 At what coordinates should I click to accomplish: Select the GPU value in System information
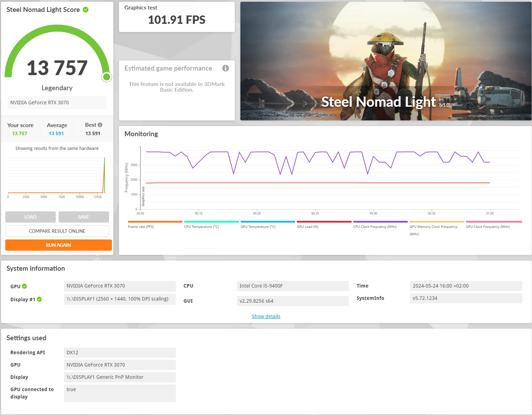120,286
